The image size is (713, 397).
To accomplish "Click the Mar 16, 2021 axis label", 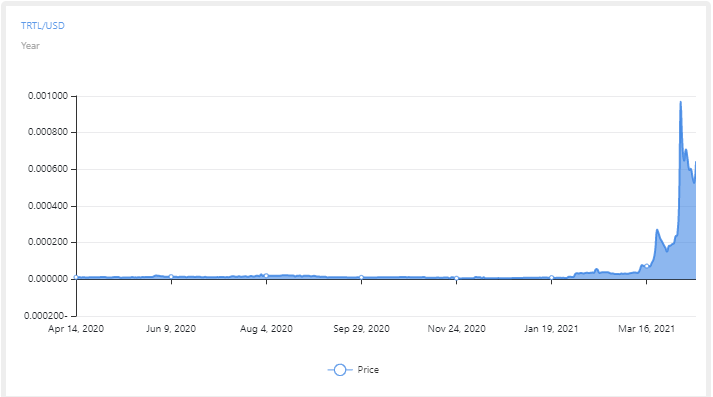I will [x=647, y=329].
